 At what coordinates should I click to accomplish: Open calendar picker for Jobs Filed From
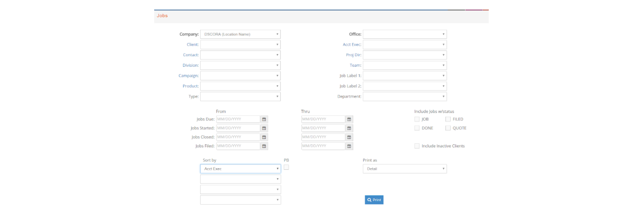click(264, 146)
